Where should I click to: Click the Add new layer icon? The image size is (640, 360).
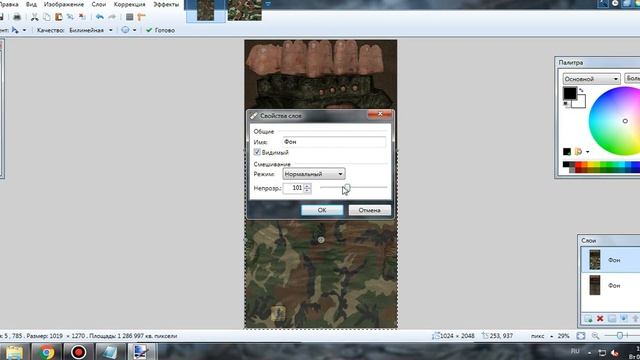click(x=588, y=318)
